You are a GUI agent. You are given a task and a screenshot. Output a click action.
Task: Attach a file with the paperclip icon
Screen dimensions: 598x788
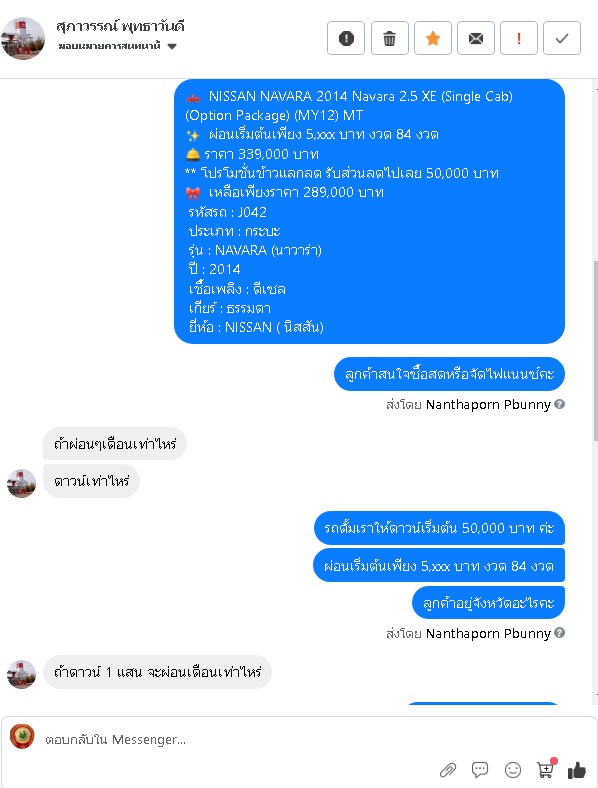[448, 769]
